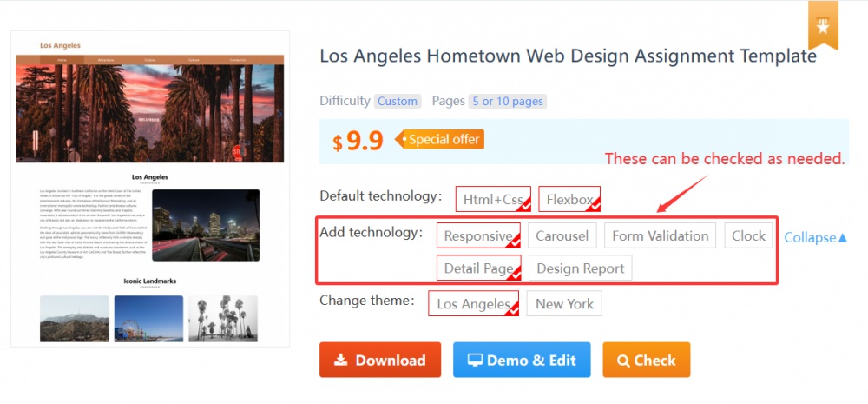Click the monitor icon on Demo & Edit

[x=475, y=361]
